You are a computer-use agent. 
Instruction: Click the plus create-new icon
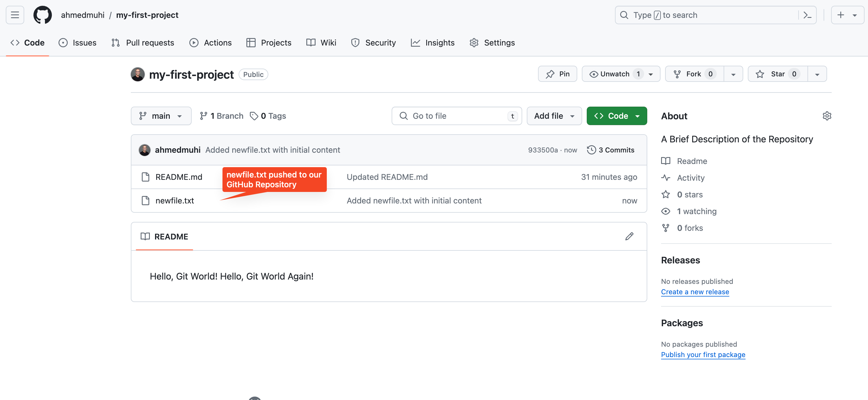click(841, 15)
